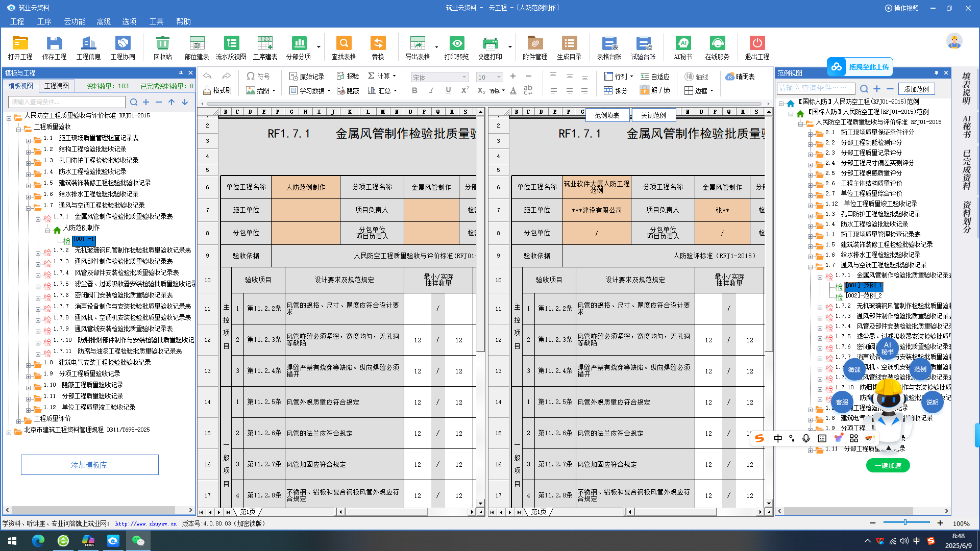Click the Windows Start button
Viewport: 980px width, 551px height.
click(12, 540)
